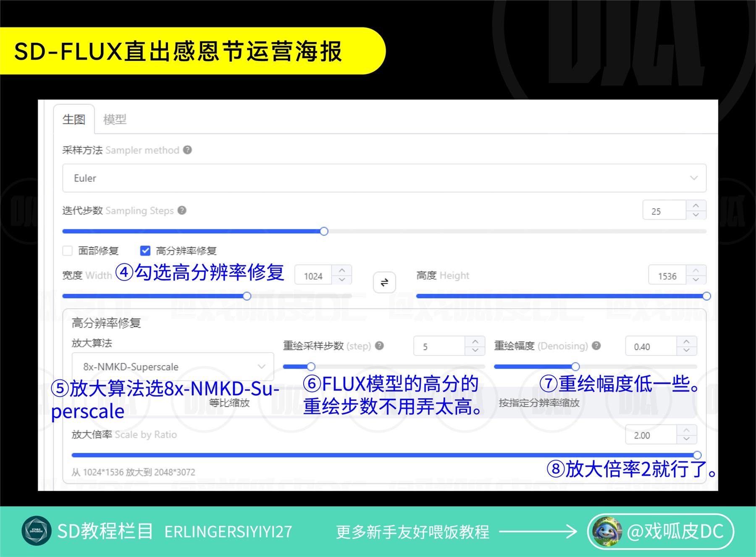Expand the 8x-NMKD-Superscale upscaler dropdown
This screenshot has width=756, height=557.
(x=173, y=366)
